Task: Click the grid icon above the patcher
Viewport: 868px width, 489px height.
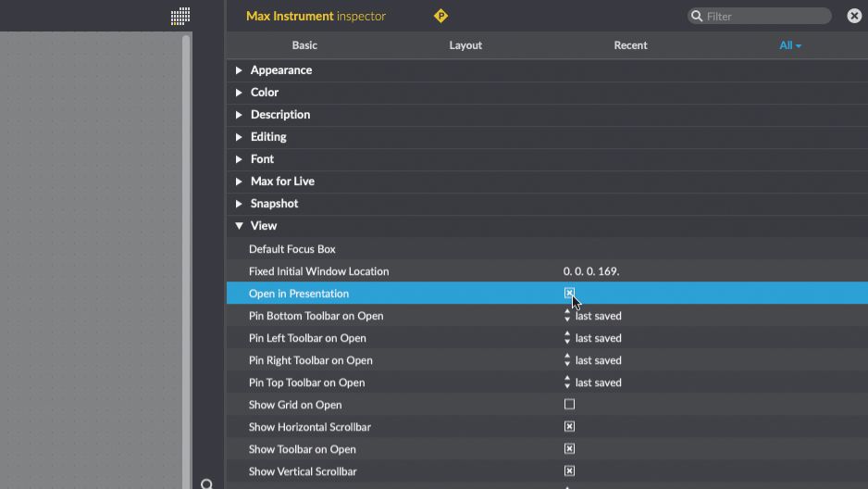Action: click(x=180, y=16)
